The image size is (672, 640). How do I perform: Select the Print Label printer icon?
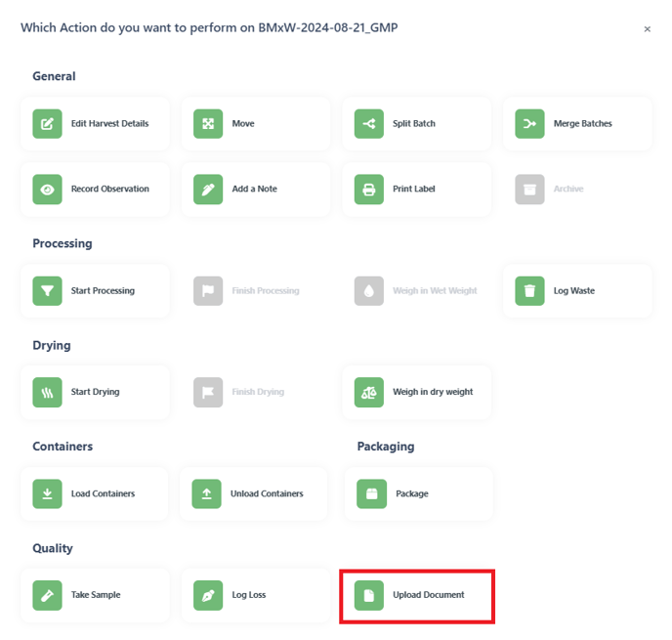click(x=369, y=189)
